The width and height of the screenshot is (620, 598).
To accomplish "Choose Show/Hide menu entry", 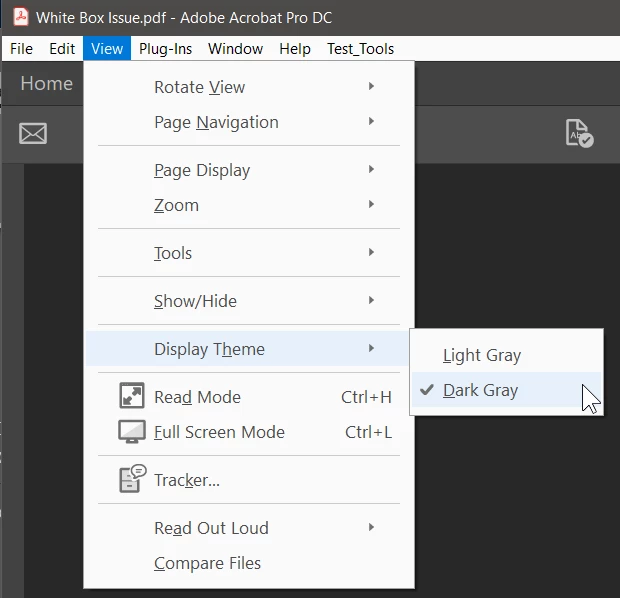I will pyautogui.click(x=249, y=301).
